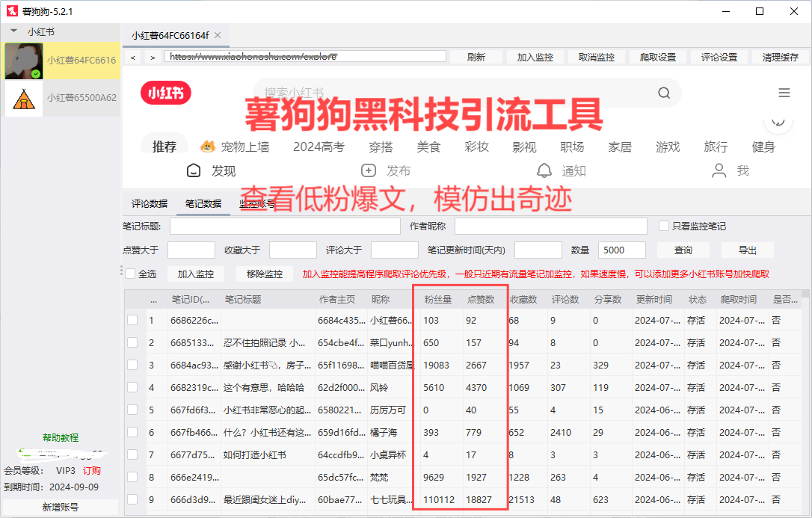Click the 笔记标题 input field

pyautogui.click(x=285, y=226)
